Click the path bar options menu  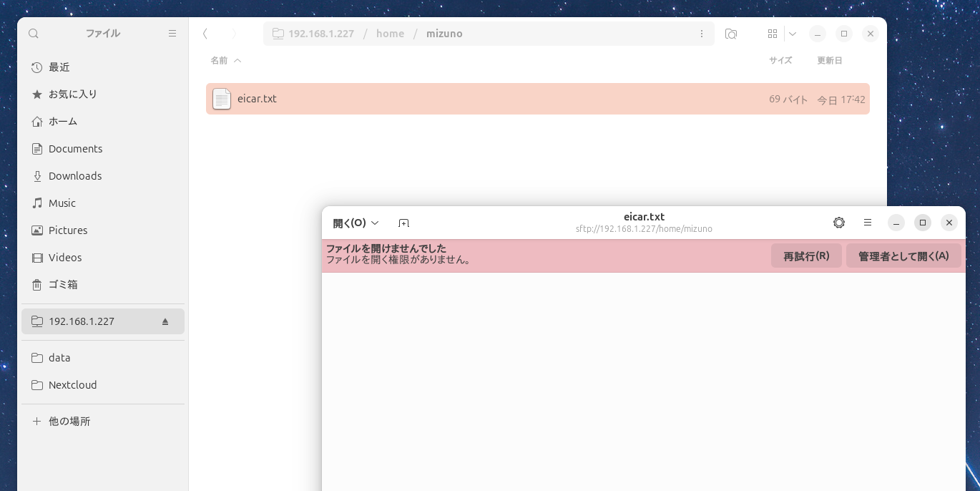(702, 34)
